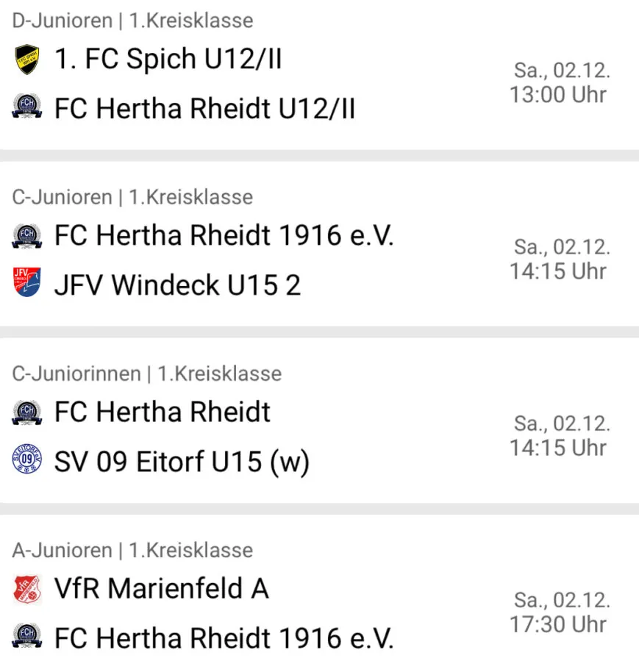Select the D-Junioren 1.Kreisklasse league label

132,21
